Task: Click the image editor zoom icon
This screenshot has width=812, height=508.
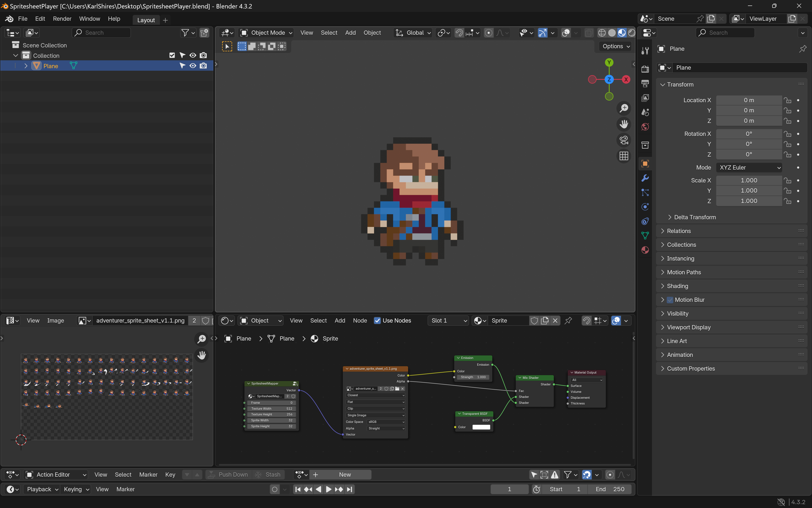Action: (x=202, y=339)
